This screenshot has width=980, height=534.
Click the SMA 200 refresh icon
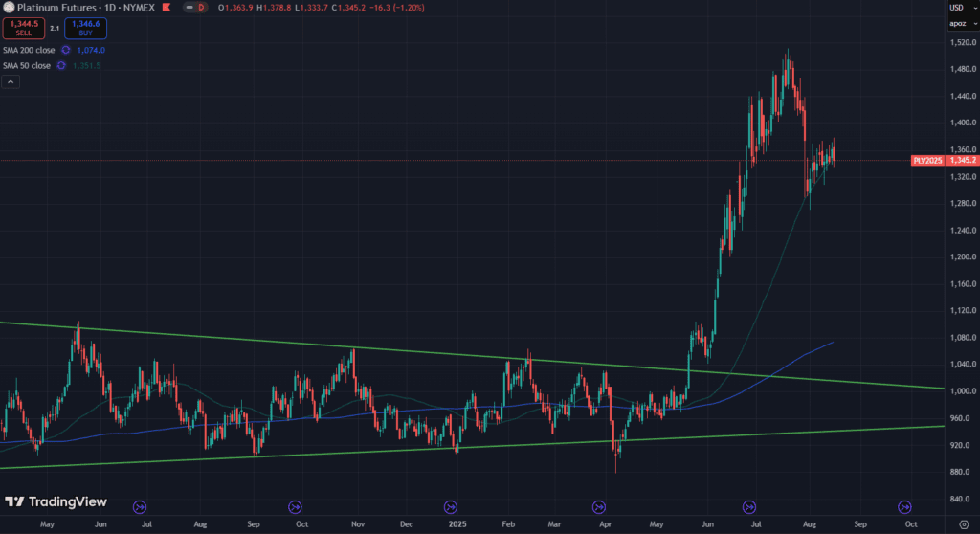(66, 50)
